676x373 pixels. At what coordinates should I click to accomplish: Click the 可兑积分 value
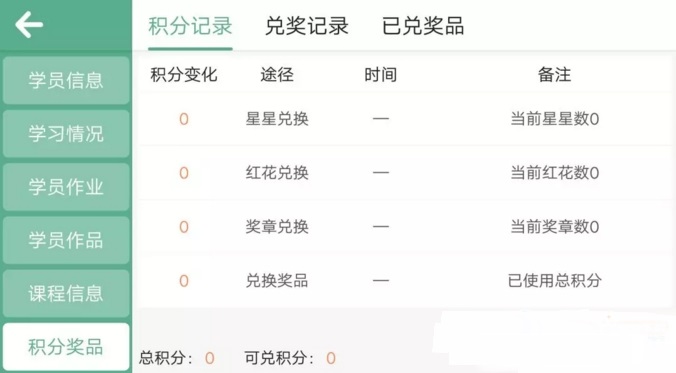pyautogui.click(x=331, y=358)
